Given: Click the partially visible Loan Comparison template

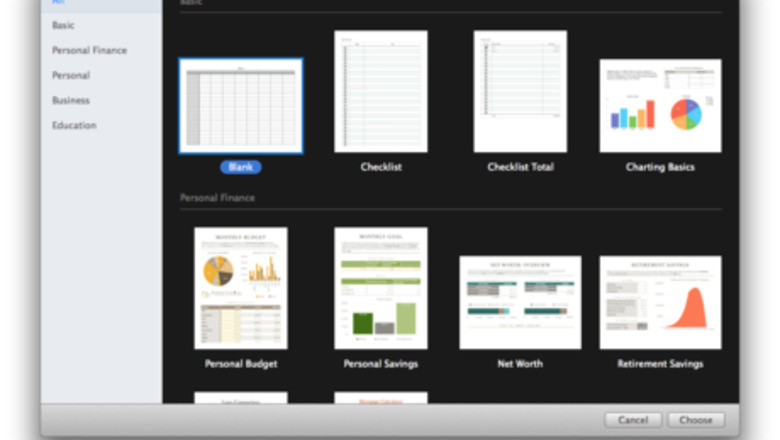Looking at the screenshot, I should tap(240, 397).
